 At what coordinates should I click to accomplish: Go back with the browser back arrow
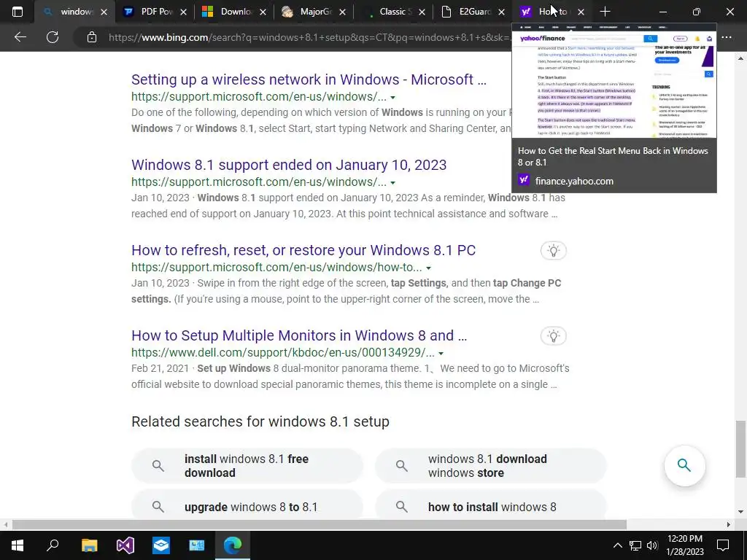point(20,37)
